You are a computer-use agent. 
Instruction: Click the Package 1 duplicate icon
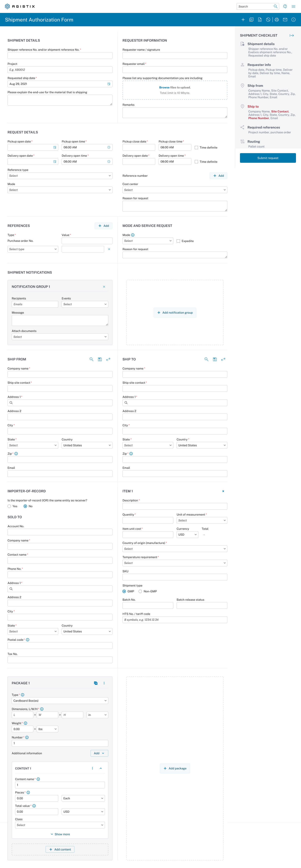(96, 683)
